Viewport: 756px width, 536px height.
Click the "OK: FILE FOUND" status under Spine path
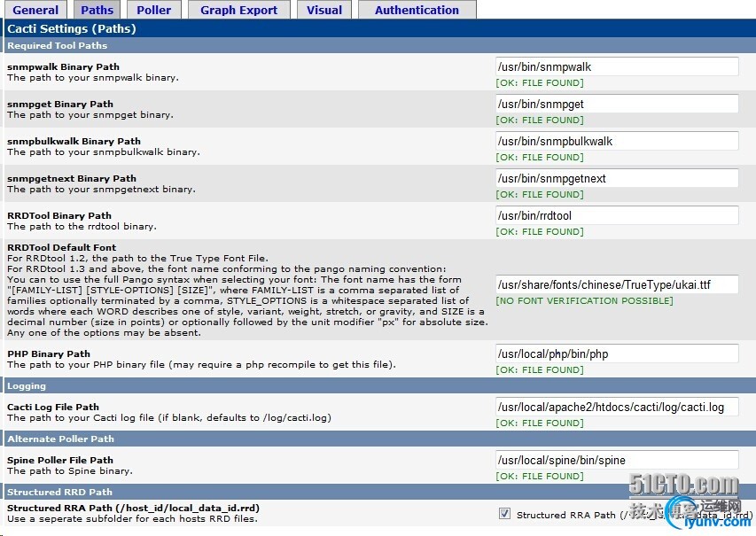[x=540, y=476]
